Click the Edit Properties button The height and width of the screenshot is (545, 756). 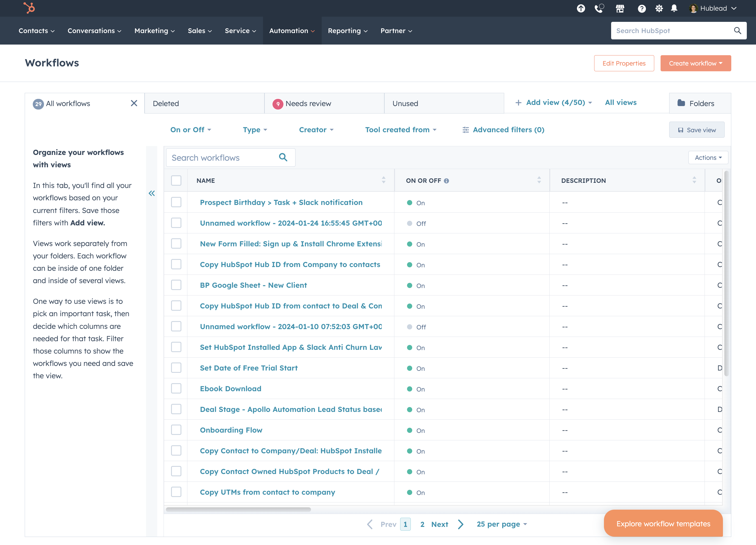(624, 63)
